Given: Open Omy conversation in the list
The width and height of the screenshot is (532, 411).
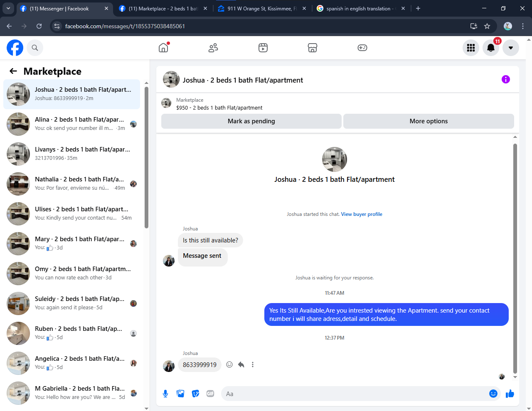Looking at the screenshot, I should pos(72,274).
